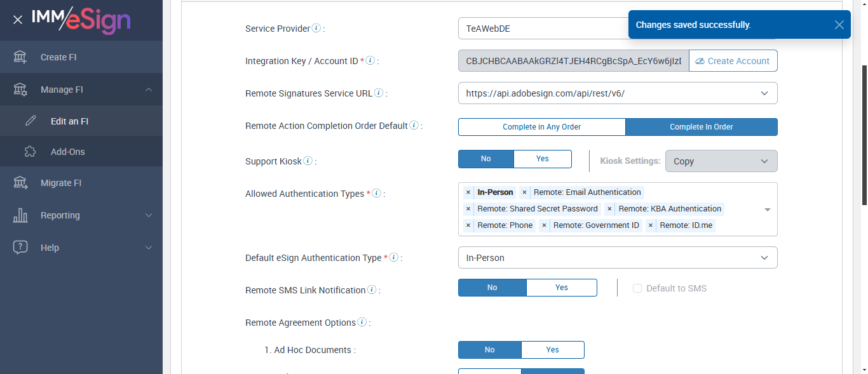The height and width of the screenshot is (374, 868).
Task: Click the Create FI bank icon
Action: [20, 57]
